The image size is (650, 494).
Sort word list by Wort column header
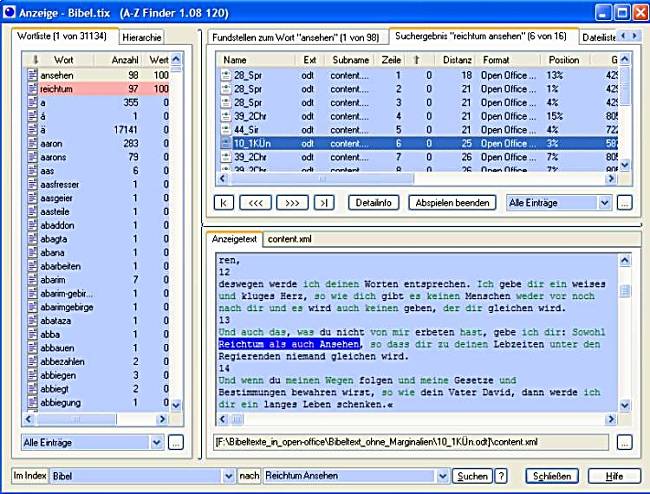tap(63, 60)
